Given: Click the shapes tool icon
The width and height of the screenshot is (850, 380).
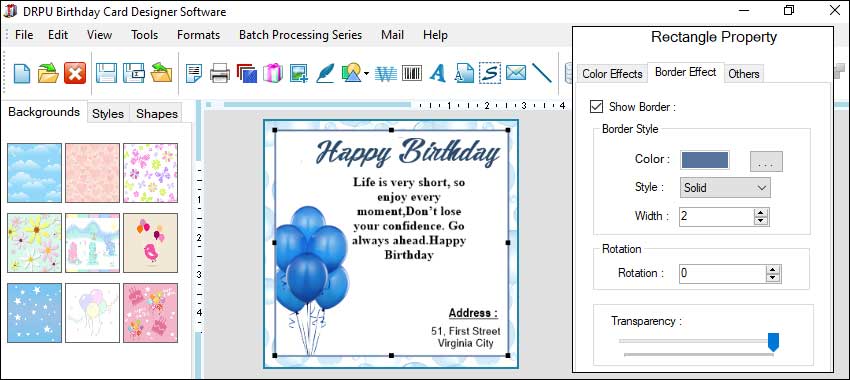Looking at the screenshot, I should (x=351, y=73).
